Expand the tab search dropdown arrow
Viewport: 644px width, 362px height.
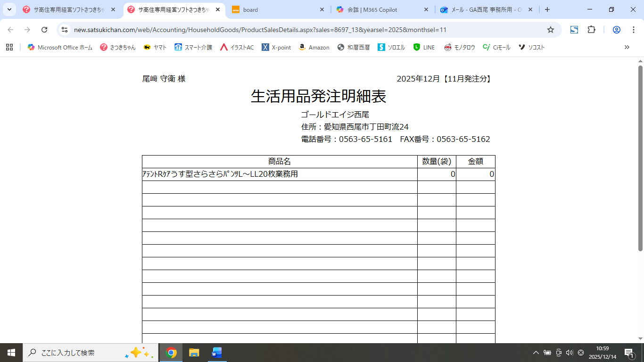(x=9, y=9)
